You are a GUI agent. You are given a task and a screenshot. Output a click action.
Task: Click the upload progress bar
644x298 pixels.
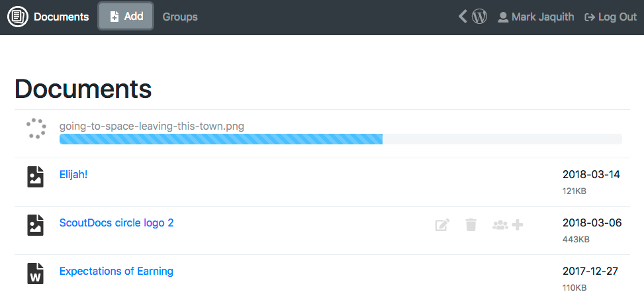pos(340,139)
